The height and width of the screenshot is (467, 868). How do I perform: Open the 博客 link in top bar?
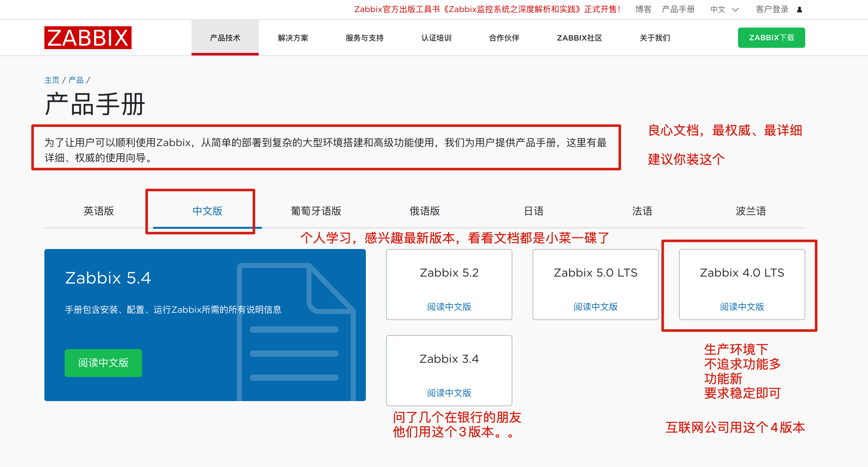pyautogui.click(x=643, y=10)
